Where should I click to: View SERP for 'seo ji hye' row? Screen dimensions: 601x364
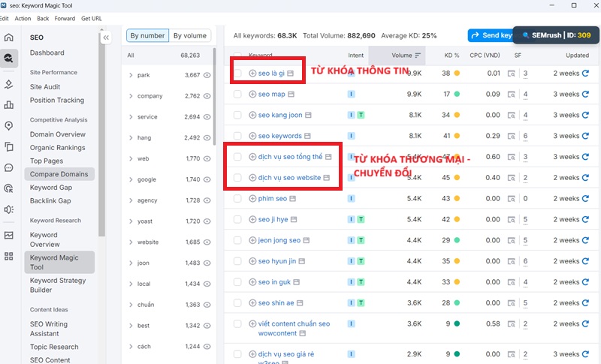[x=512, y=219]
